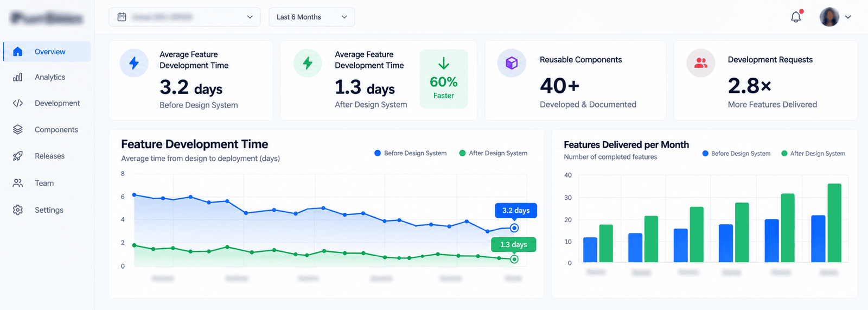Click the 1.3 days card value
Image resolution: width=868 pixels, height=310 pixels.
click(x=365, y=87)
